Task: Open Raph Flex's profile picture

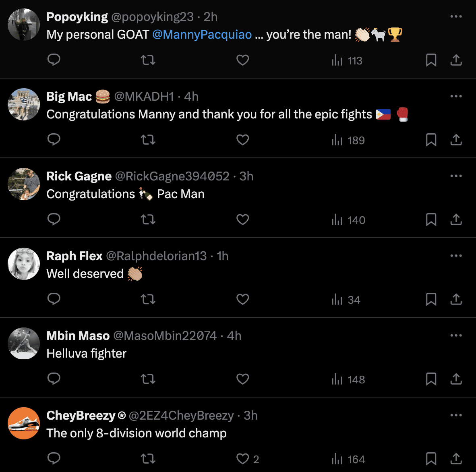Action: [24, 264]
